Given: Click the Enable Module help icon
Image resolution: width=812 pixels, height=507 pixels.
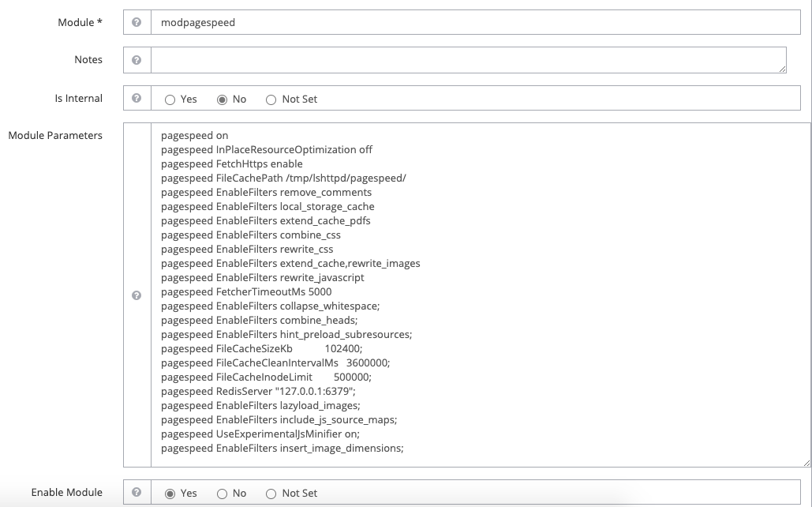Looking at the screenshot, I should pos(137,491).
